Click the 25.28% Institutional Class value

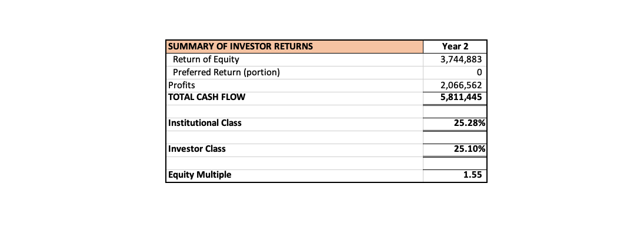coord(455,124)
